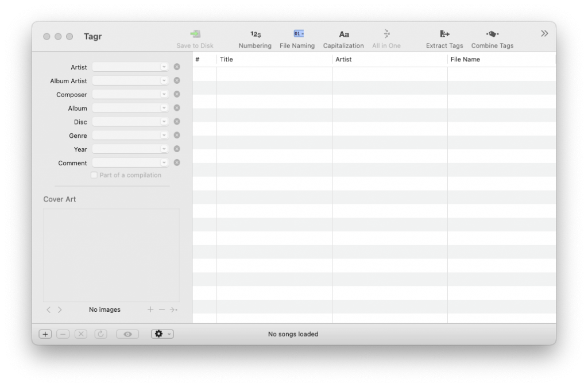588x387 pixels.
Task: Clear the Composer field with its X icon
Action: coord(177,94)
